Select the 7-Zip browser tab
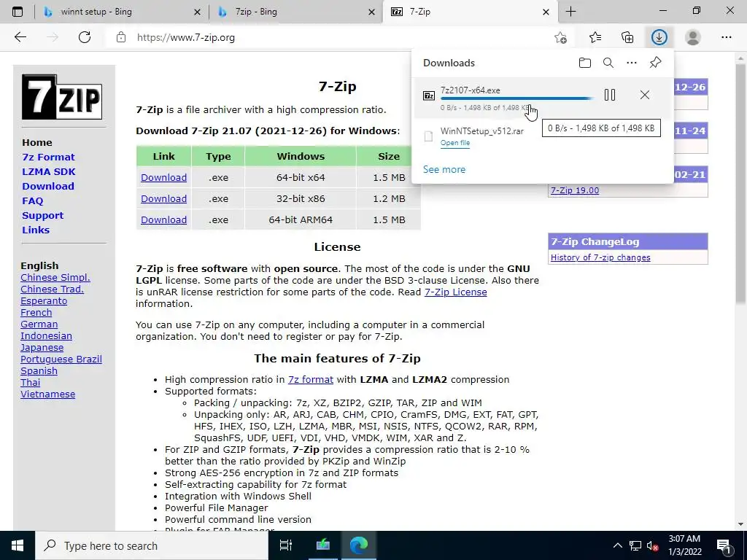Viewport: 747px width, 560px height. pyautogui.click(x=469, y=12)
